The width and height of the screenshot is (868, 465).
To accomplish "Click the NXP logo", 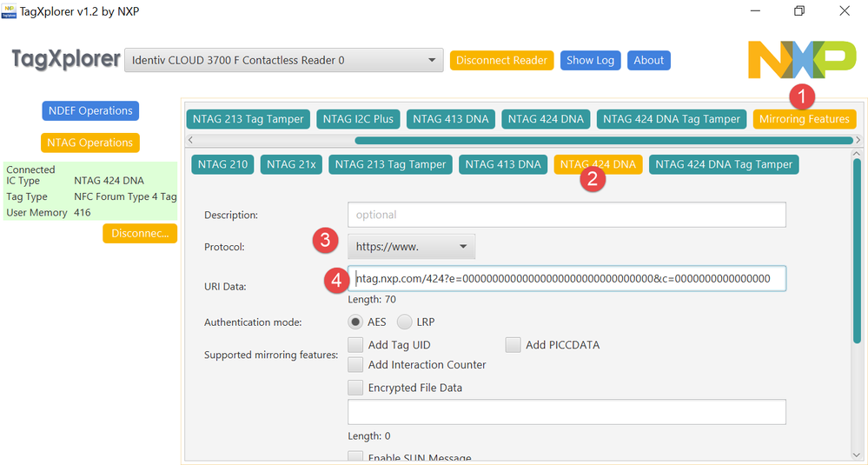I will point(802,60).
